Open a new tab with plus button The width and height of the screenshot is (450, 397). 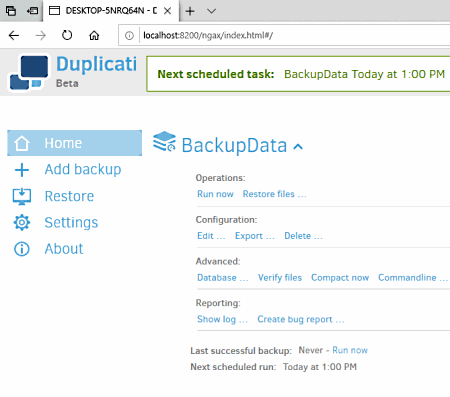click(190, 11)
